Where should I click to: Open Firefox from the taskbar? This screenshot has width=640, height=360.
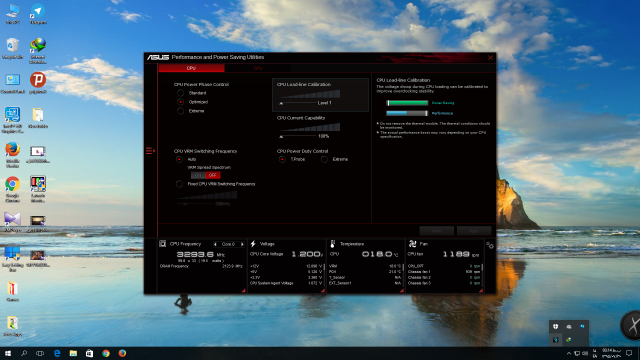click(x=122, y=353)
